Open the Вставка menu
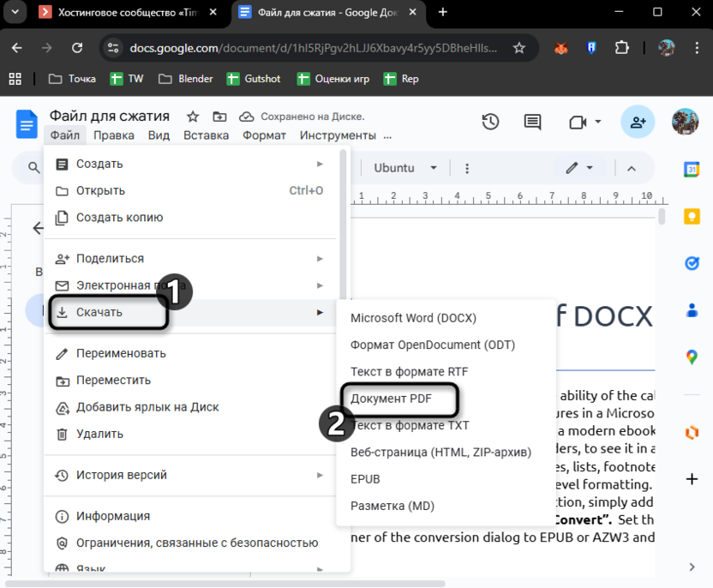The height and width of the screenshot is (588, 713). (x=206, y=135)
